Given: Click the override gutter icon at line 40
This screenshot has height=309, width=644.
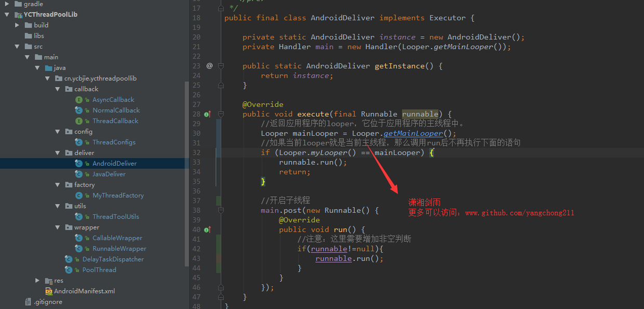Looking at the screenshot, I should [x=207, y=230].
